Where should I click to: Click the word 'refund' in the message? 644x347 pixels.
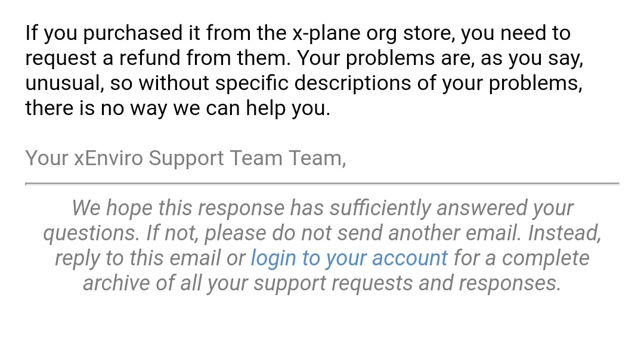coord(150,58)
